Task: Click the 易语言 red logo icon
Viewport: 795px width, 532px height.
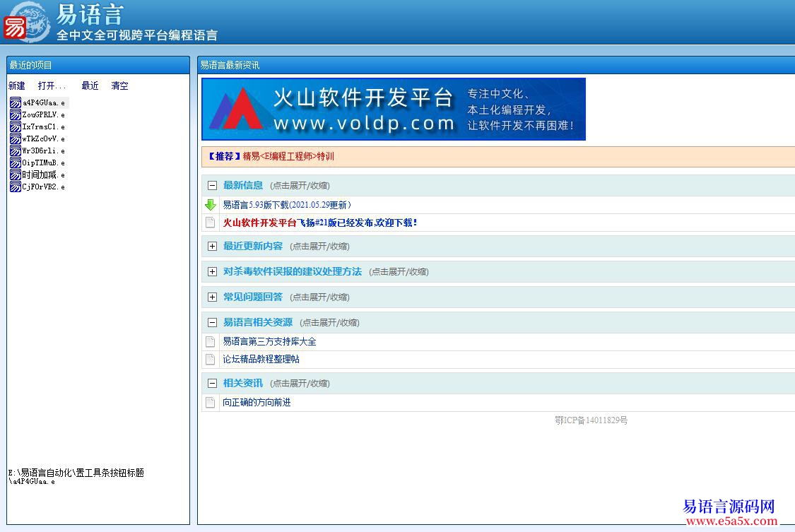Action: [15, 28]
